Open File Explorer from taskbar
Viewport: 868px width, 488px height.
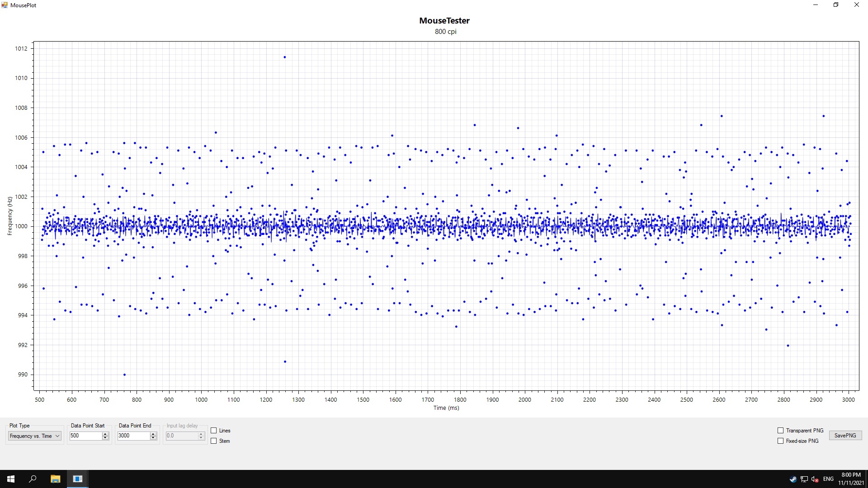pyautogui.click(x=55, y=479)
